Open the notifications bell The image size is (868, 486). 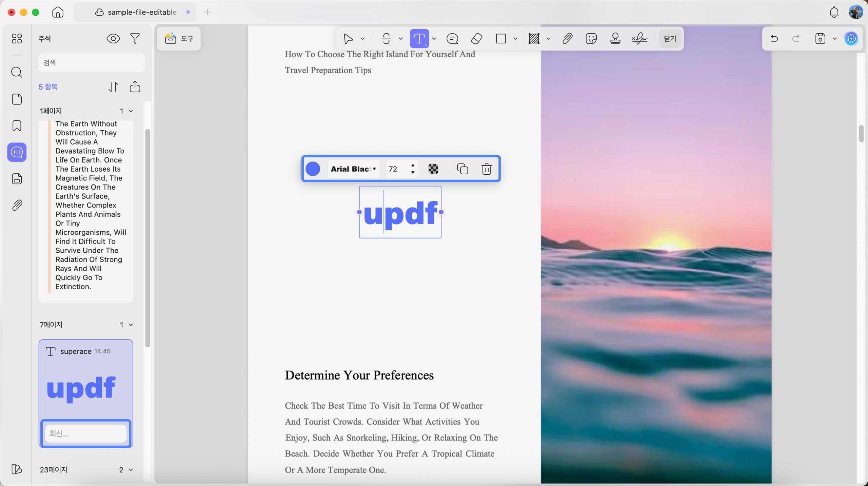pos(834,12)
